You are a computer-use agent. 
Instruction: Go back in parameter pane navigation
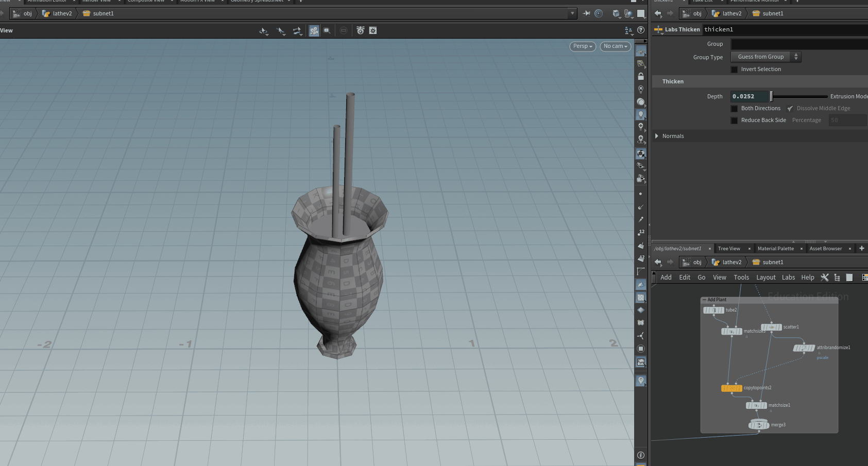(x=658, y=13)
